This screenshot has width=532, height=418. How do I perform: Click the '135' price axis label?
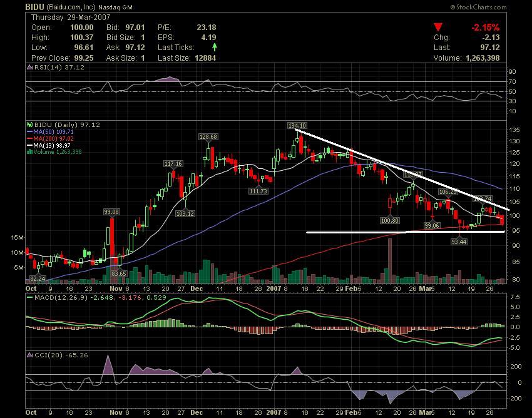coord(514,130)
